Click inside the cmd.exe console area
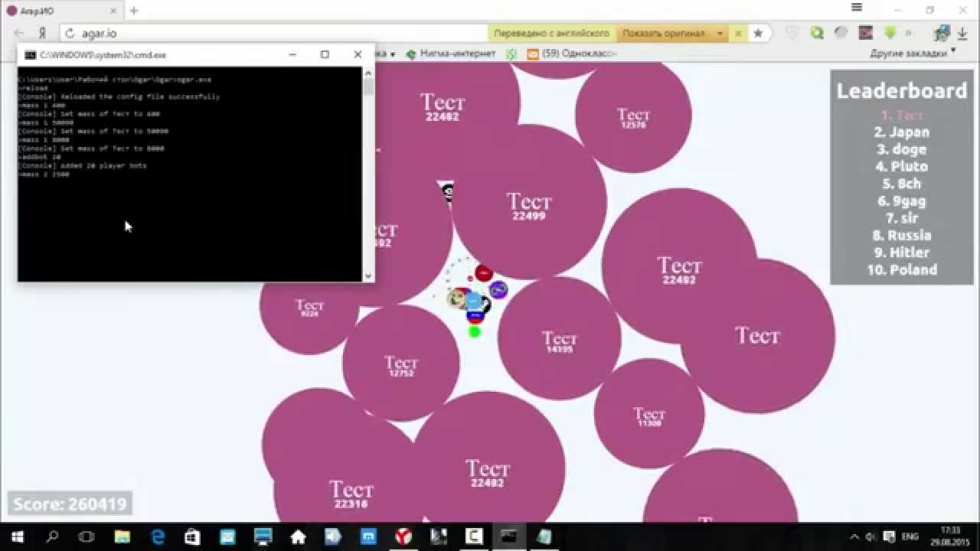980x551 pixels. click(x=190, y=174)
